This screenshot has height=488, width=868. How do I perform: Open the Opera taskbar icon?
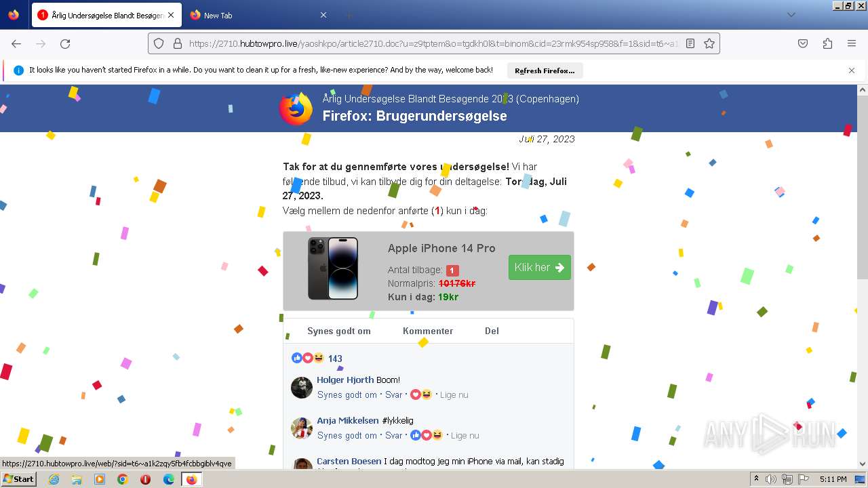point(146,479)
